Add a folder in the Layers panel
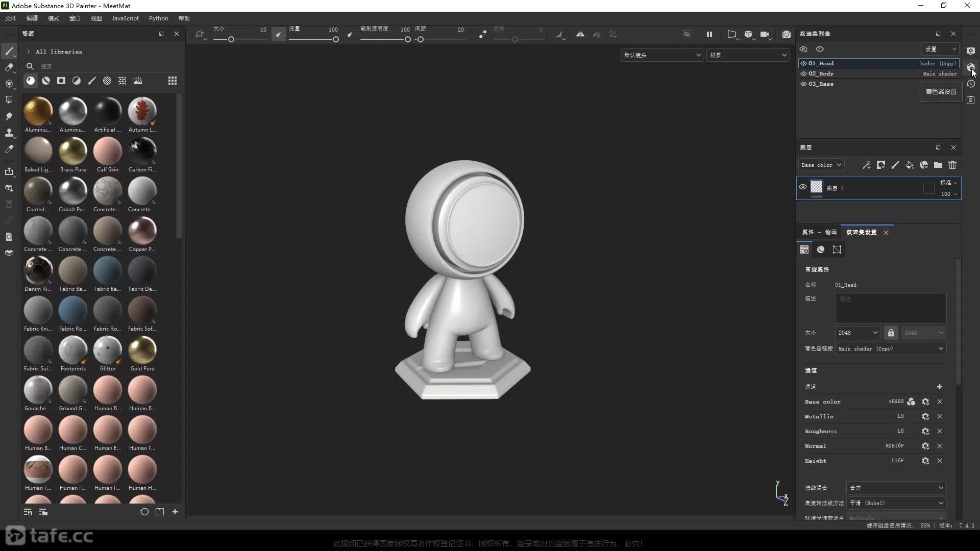Screen dimensions: 980x551 click(938, 165)
